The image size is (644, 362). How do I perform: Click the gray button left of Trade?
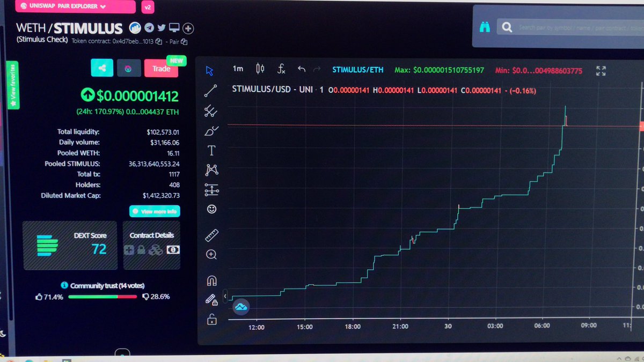tap(129, 68)
